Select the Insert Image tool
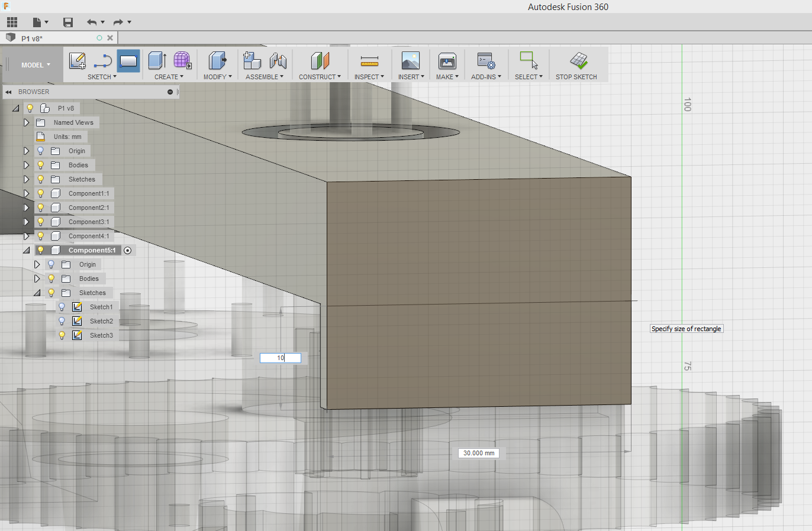Viewport: 812px width, 531px height. point(410,60)
